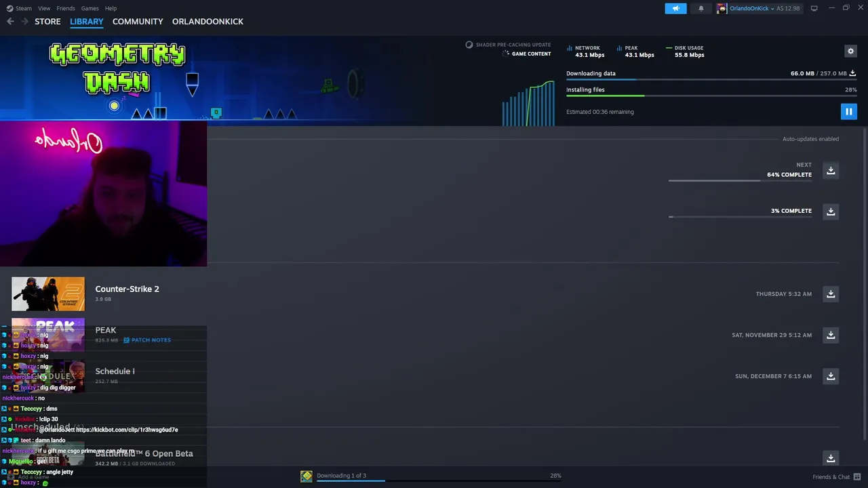Image resolution: width=868 pixels, height=488 pixels.
Task: Open the Counter-Strike 2 title
Action: coord(127,289)
